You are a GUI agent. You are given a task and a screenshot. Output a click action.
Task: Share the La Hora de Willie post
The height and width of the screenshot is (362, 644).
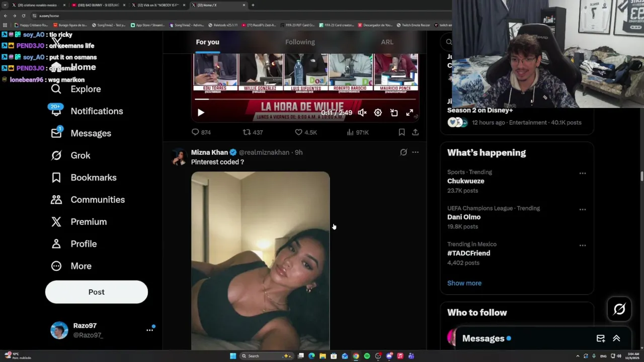[x=415, y=132]
